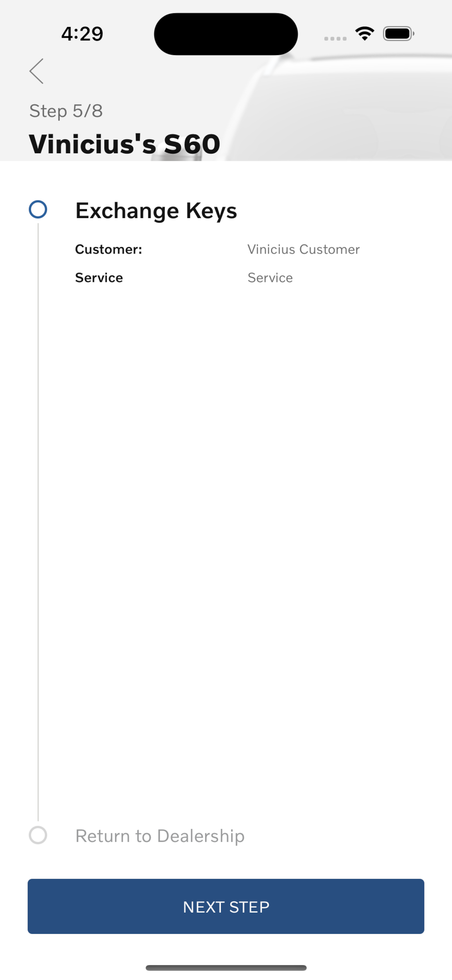Select the Return to Dealership step circle
The height and width of the screenshot is (980, 452).
pos(38,836)
